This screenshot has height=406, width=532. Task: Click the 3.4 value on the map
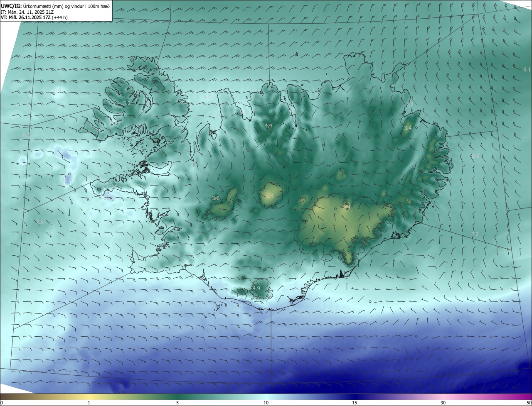408,128
